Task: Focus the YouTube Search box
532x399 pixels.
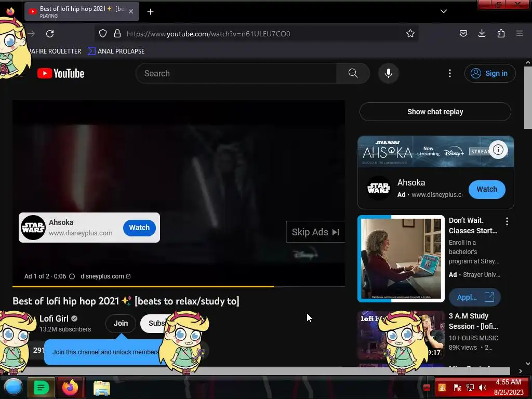Action: pyautogui.click(x=236, y=73)
